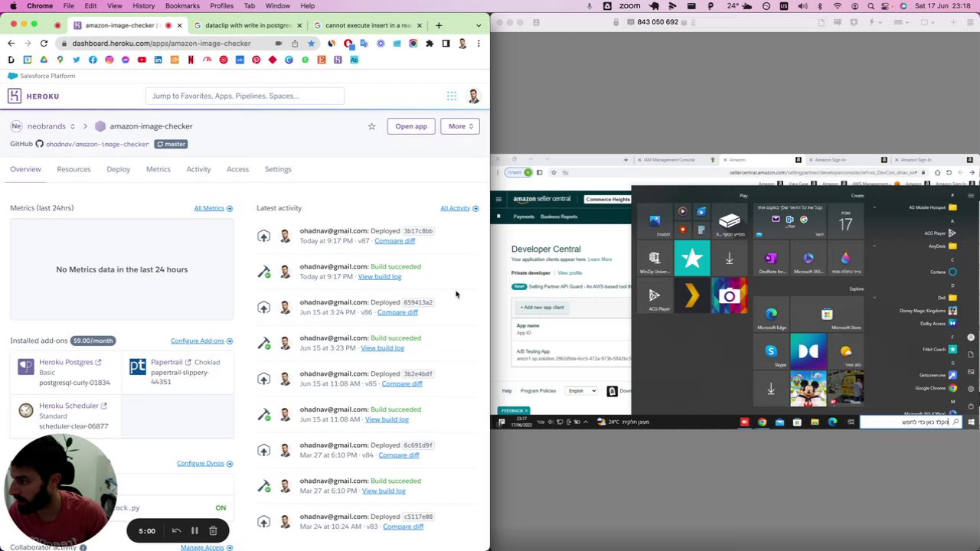Open the Microsoft Store tile in the Start menu

click(828, 316)
